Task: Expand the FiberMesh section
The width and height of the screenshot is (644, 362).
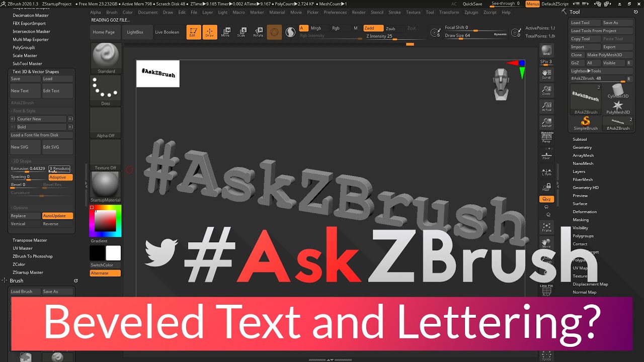Action: coord(583,179)
